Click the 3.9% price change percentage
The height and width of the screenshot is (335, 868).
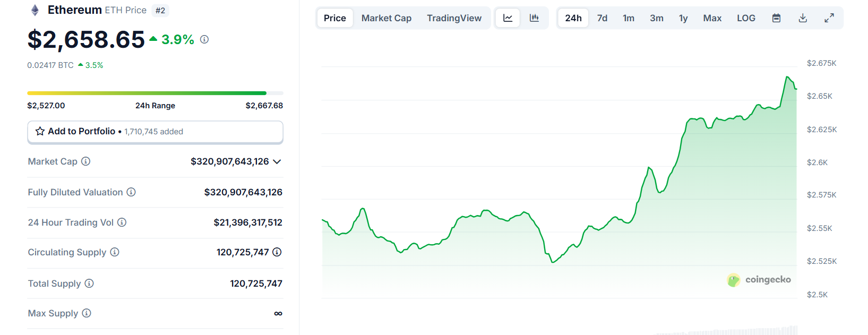pyautogui.click(x=178, y=39)
